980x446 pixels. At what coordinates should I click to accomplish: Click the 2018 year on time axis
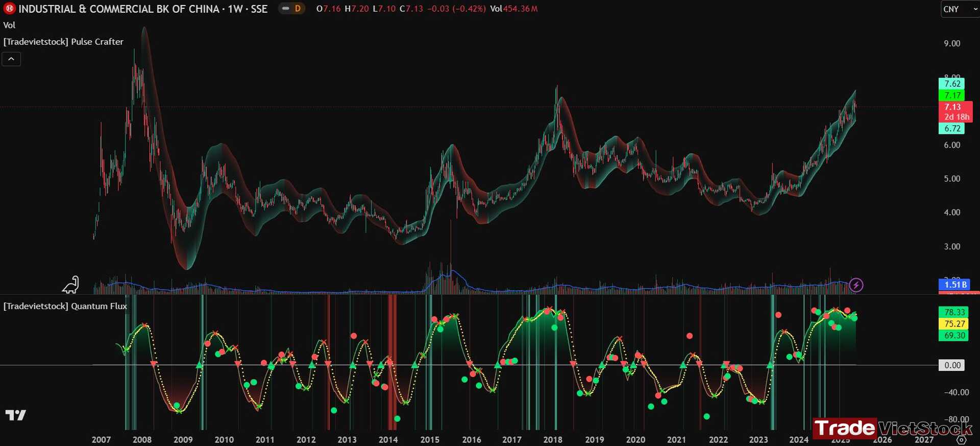click(553, 440)
